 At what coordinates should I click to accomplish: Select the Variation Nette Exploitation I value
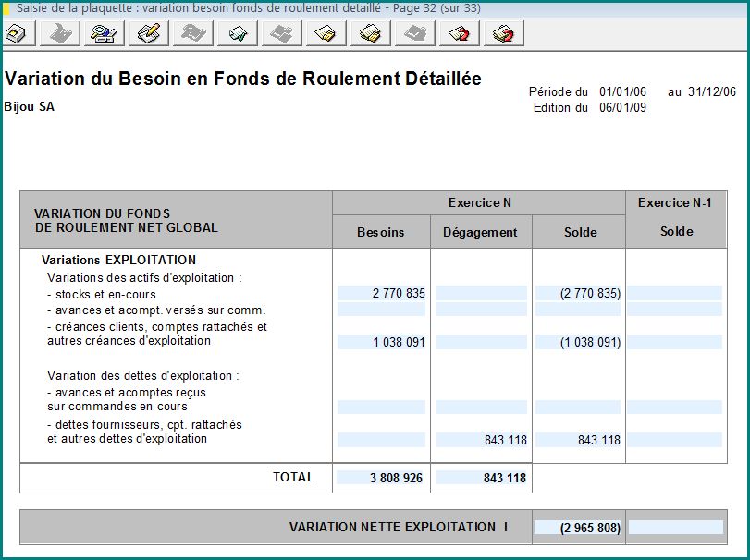click(579, 528)
